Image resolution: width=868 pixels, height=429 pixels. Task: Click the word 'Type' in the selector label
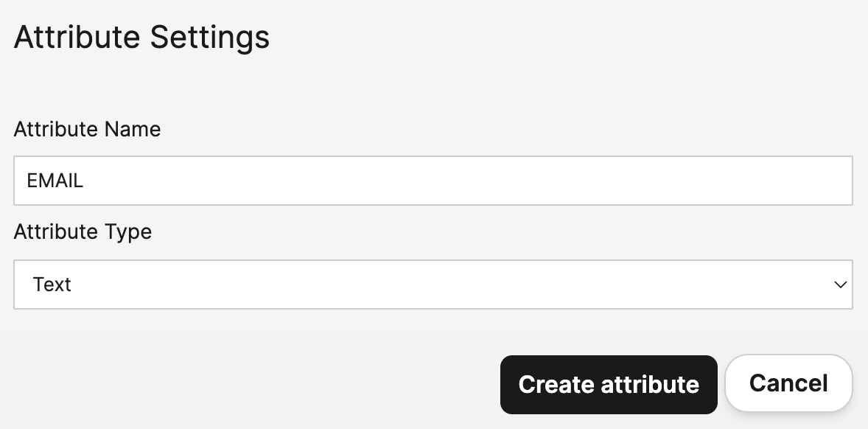pos(128,232)
